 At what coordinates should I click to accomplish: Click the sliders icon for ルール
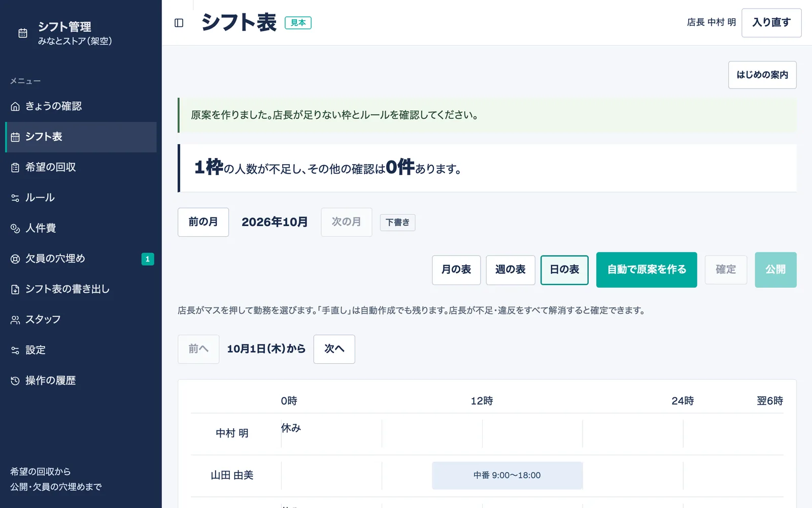15,198
